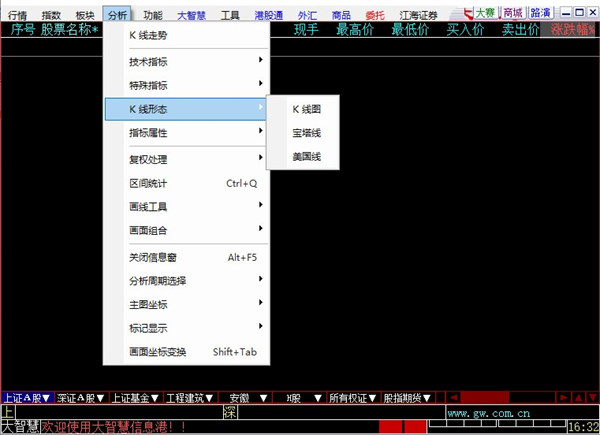Expand the 标记显示 submenu

point(186,328)
